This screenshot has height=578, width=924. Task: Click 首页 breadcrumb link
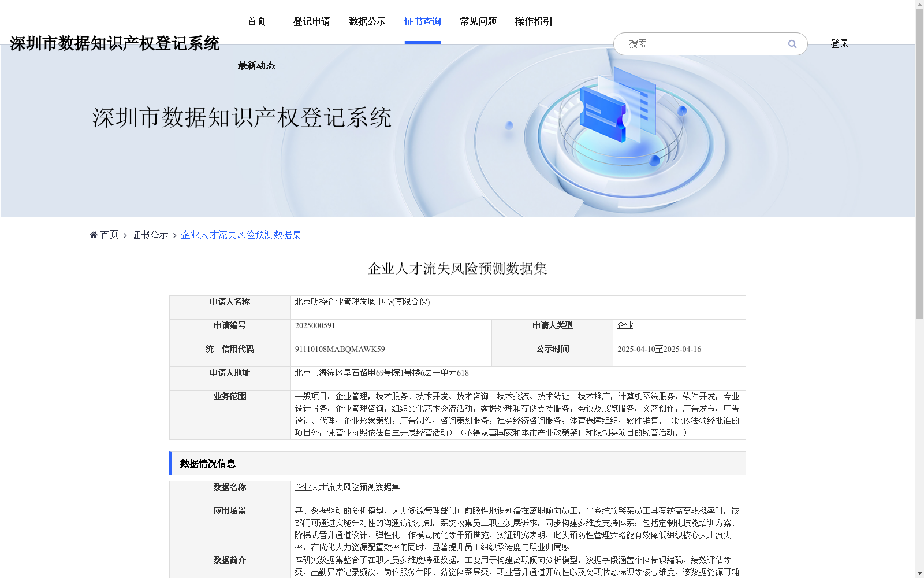tap(109, 235)
